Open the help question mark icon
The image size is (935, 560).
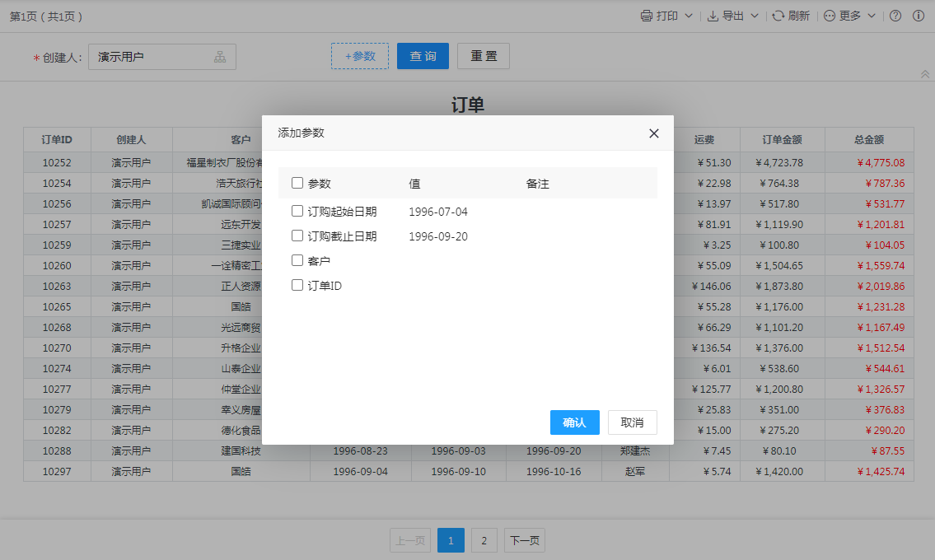pyautogui.click(x=895, y=16)
